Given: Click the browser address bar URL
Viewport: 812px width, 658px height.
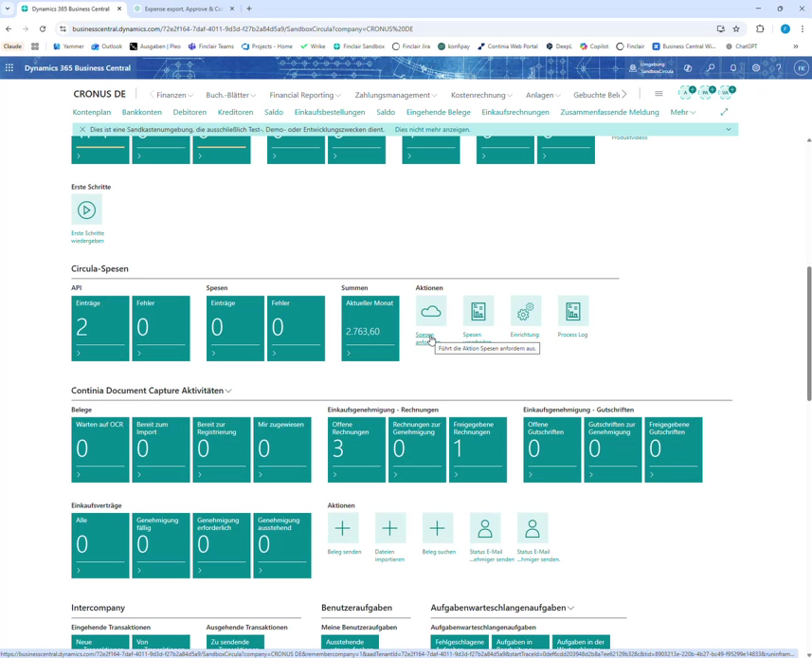Looking at the screenshot, I should (243, 29).
